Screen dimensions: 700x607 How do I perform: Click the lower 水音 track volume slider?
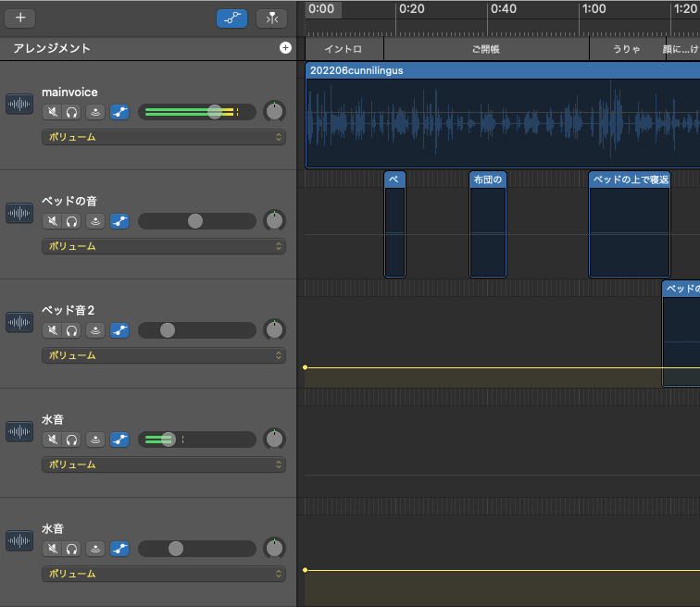click(x=197, y=549)
